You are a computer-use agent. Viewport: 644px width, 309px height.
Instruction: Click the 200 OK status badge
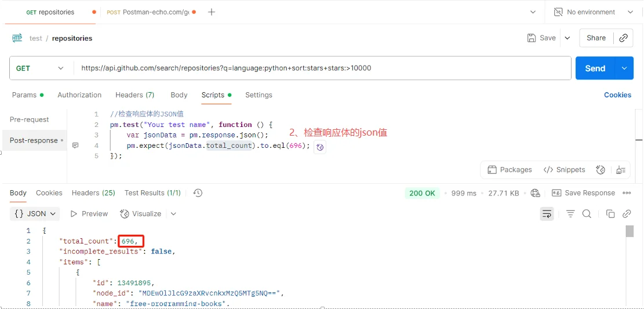point(422,193)
